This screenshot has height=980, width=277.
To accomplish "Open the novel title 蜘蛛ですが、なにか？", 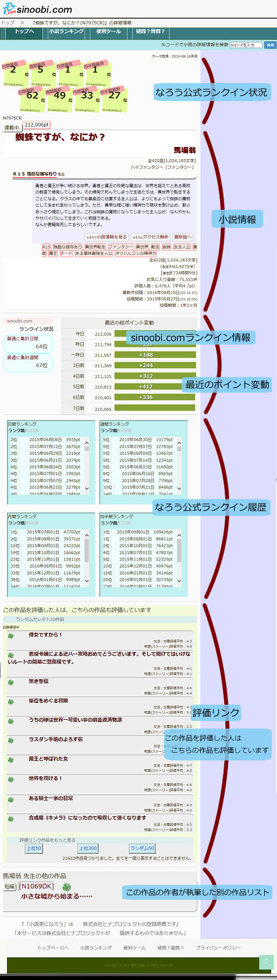I will pos(61,137).
